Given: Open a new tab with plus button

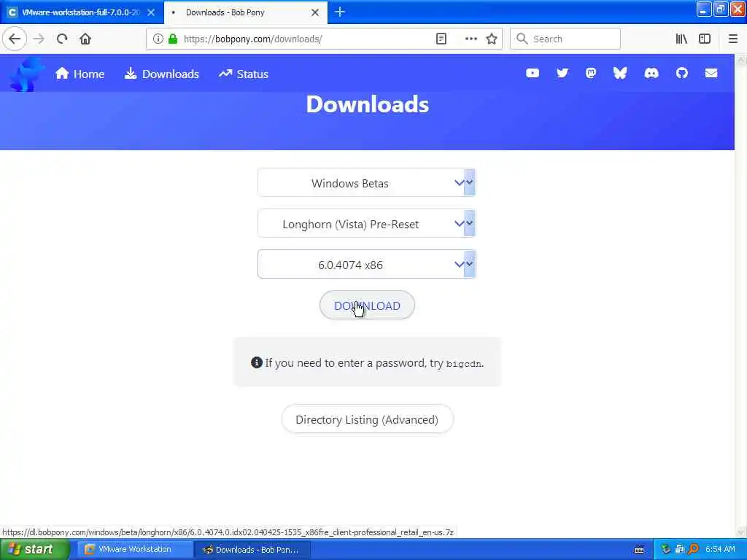Looking at the screenshot, I should coord(340,12).
